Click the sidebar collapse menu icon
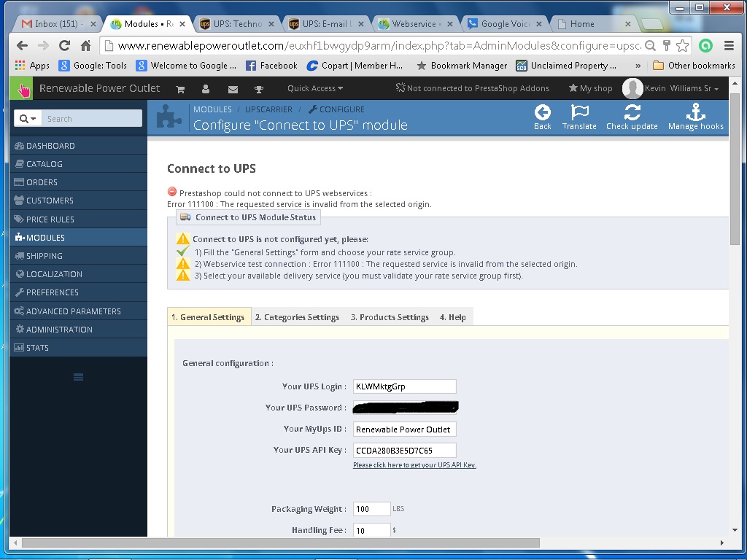This screenshot has width=747, height=560. coord(79,377)
